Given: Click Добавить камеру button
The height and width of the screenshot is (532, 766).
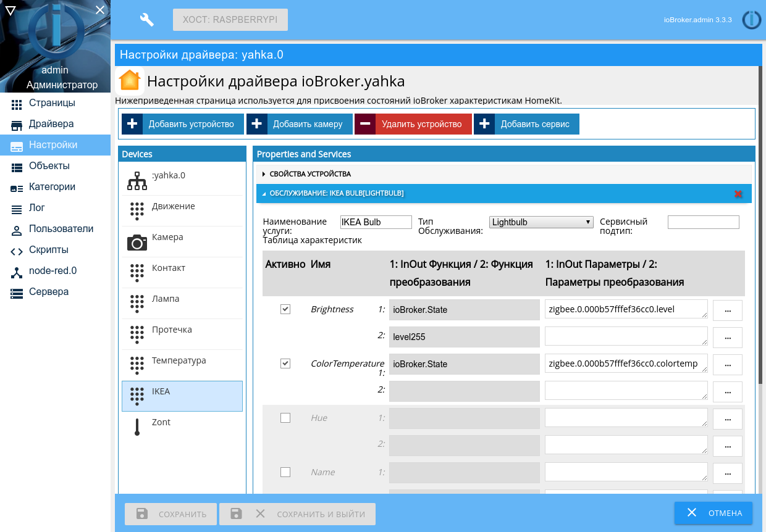Looking at the screenshot, I should [x=300, y=124].
